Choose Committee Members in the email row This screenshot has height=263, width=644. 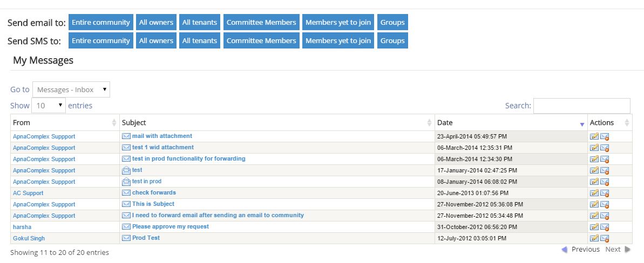pos(261,22)
